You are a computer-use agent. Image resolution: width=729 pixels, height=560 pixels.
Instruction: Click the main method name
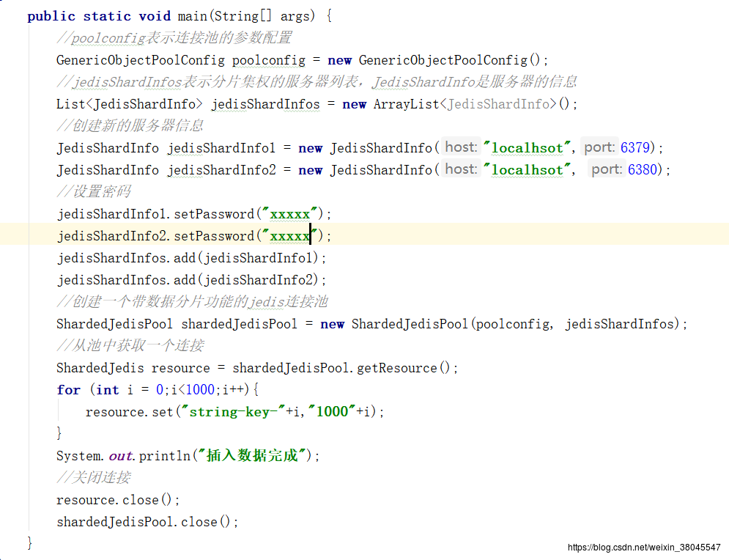coord(193,16)
